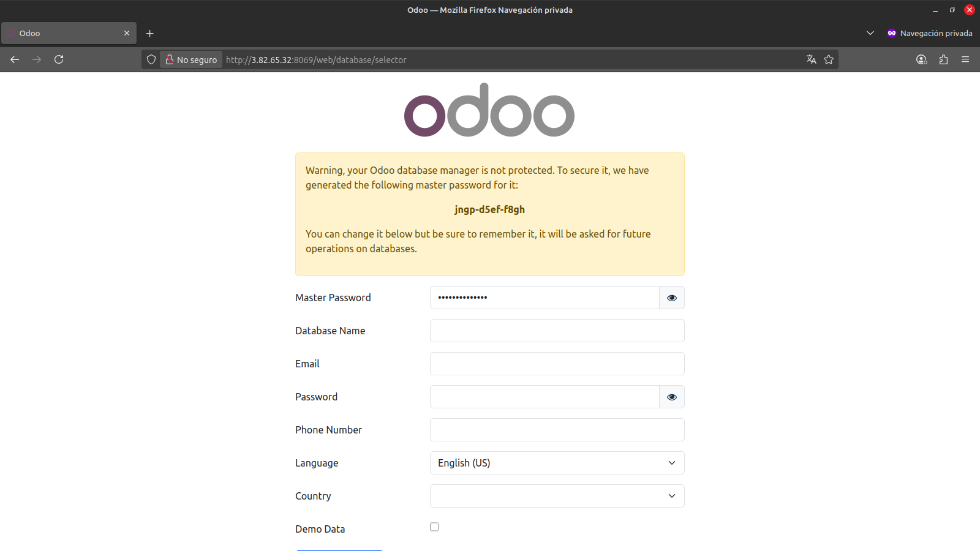The image size is (980, 551).
Task: Focus the Phone Number input field
Action: pos(557,430)
